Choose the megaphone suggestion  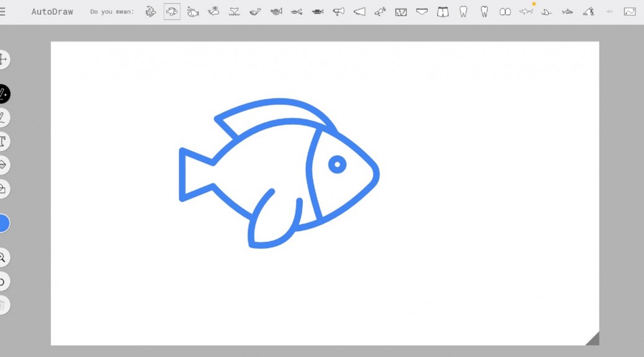coord(338,11)
